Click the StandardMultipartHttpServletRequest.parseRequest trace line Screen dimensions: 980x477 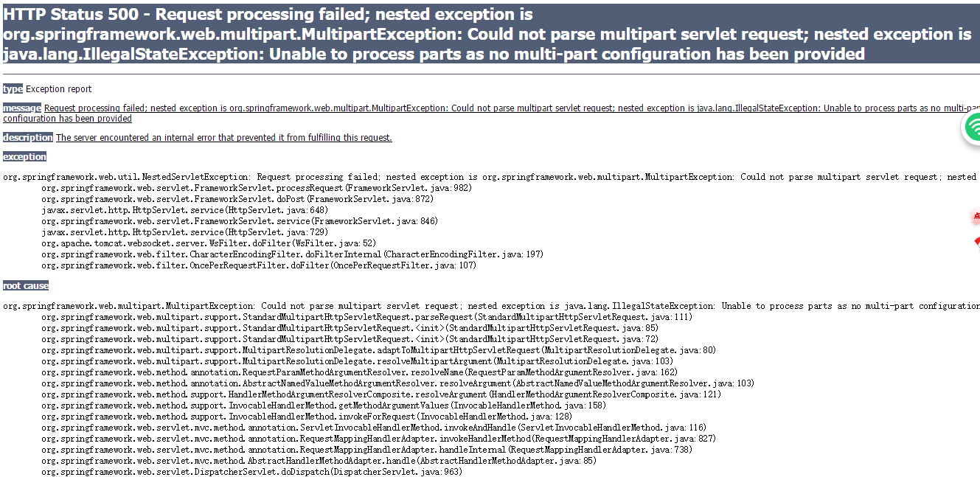click(x=366, y=317)
